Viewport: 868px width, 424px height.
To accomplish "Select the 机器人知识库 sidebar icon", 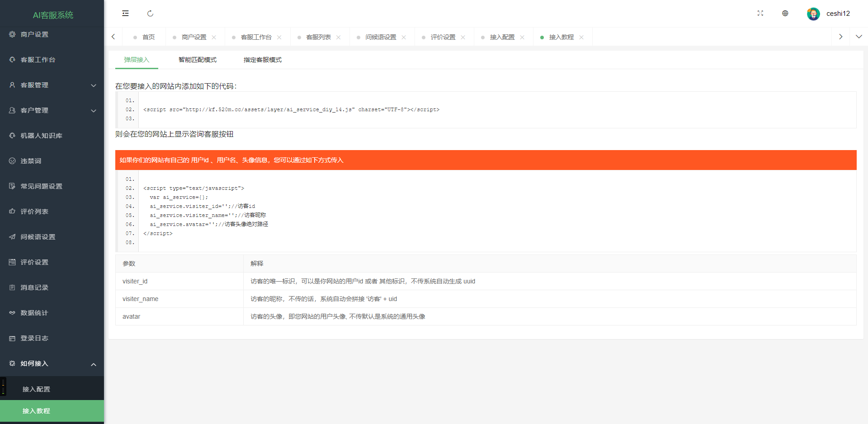I will coord(12,135).
